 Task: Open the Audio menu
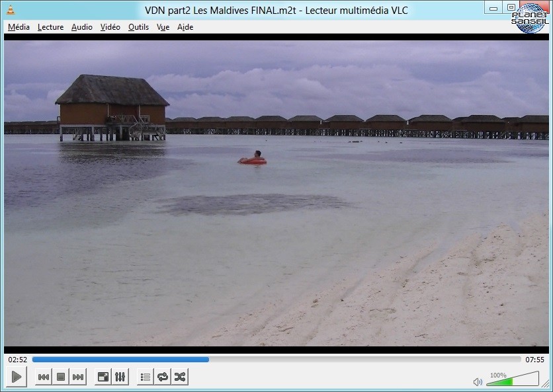click(82, 27)
